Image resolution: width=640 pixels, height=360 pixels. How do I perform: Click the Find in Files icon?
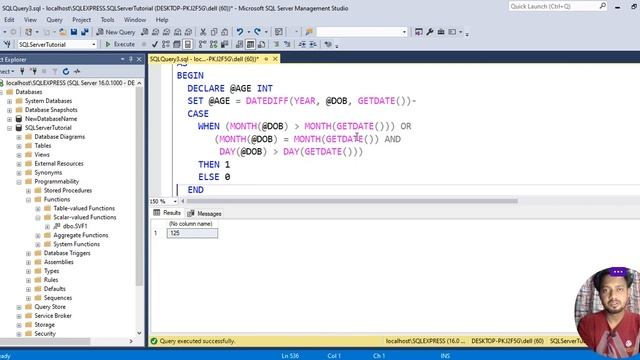309,32
